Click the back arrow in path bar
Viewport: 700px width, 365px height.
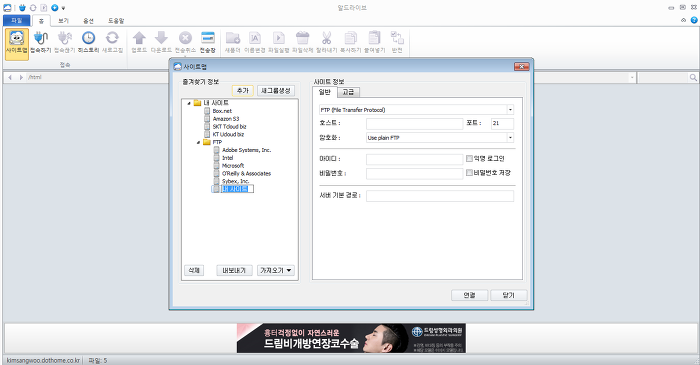pyautogui.click(x=10, y=77)
